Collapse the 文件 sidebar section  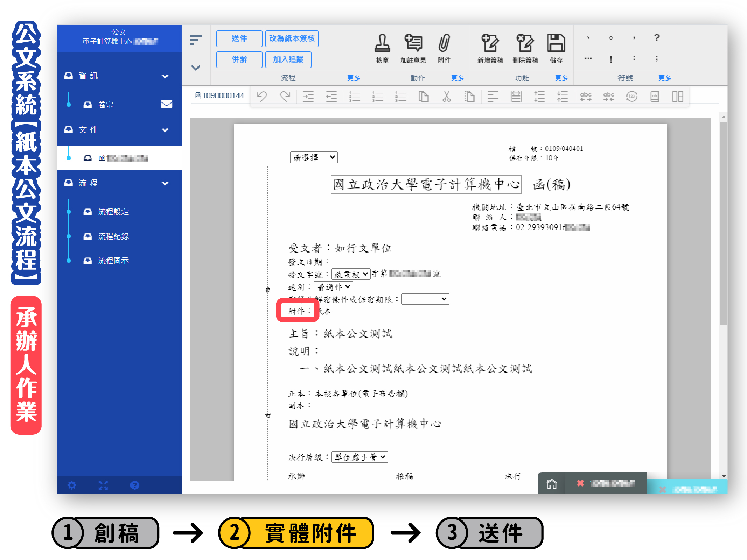point(165,130)
